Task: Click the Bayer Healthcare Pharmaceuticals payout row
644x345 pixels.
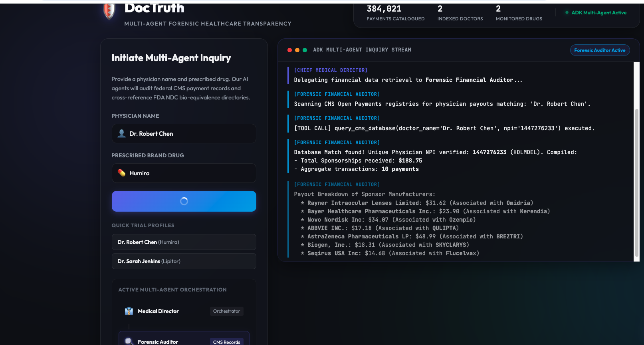Action: tap(425, 211)
